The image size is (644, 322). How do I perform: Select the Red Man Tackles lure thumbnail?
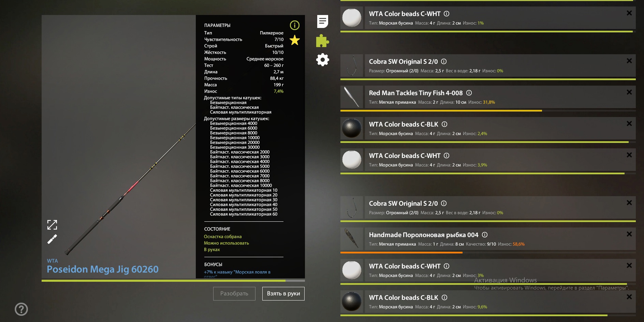point(352,97)
